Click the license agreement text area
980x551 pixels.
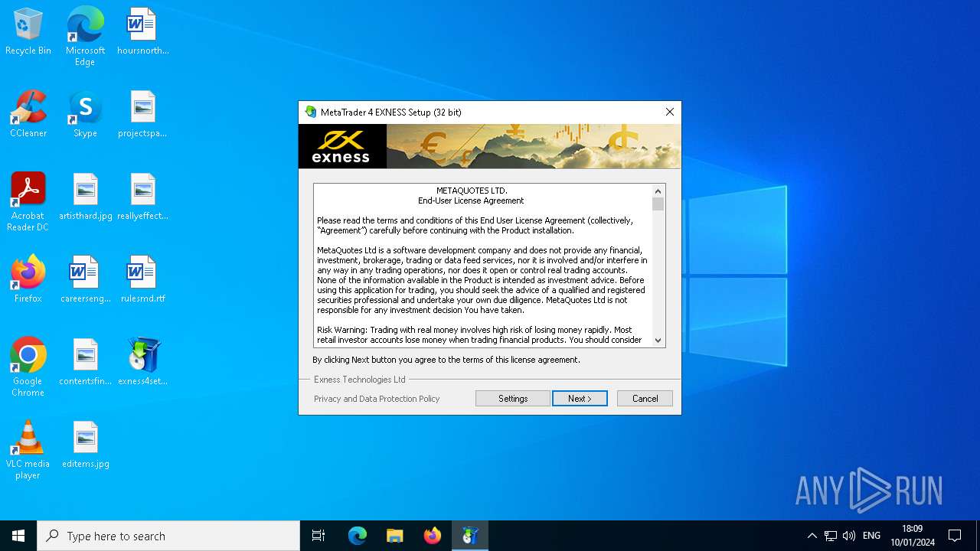tap(482, 266)
